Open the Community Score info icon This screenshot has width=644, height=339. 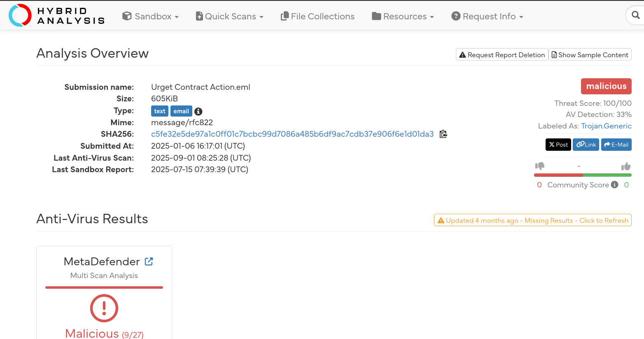coord(614,185)
